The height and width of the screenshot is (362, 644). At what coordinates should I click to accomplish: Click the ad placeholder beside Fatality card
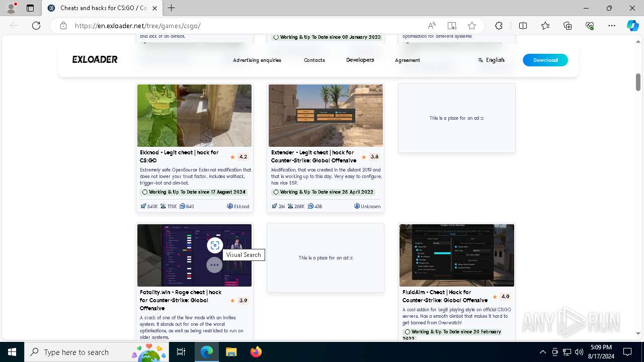326,257
